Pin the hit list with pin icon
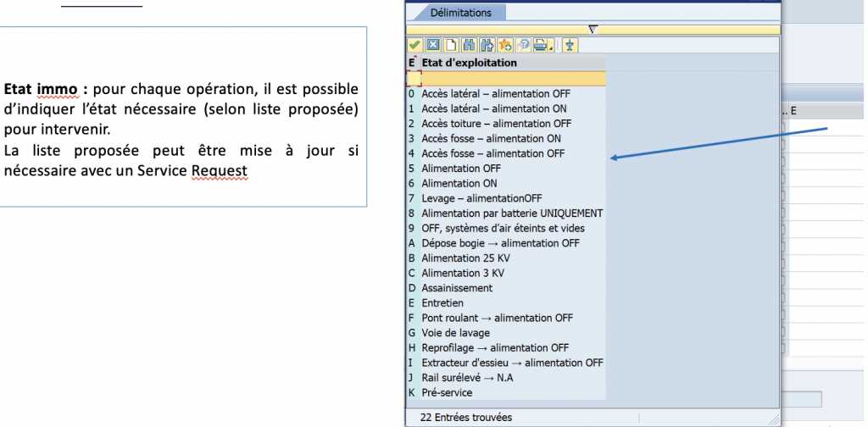868x427 pixels. click(570, 45)
